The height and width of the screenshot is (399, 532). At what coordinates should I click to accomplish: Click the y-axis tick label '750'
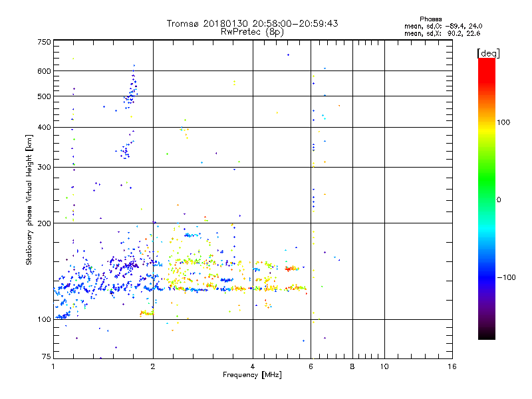[x=44, y=42]
